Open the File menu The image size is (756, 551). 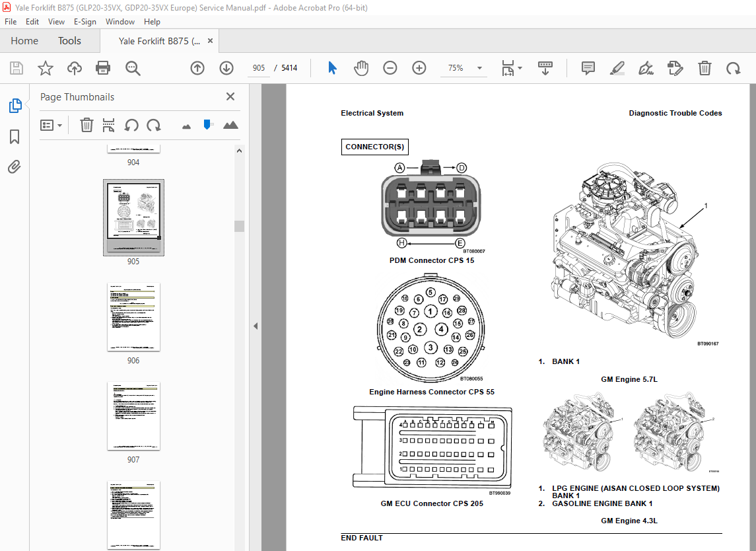point(11,22)
